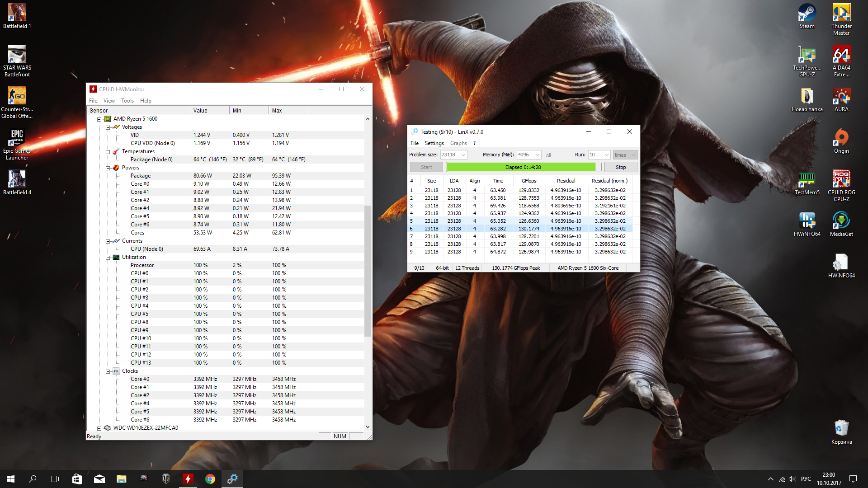The height and width of the screenshot is (488, 868).
Task: Open Settings menu in LinX
Action: coord(434,143)
